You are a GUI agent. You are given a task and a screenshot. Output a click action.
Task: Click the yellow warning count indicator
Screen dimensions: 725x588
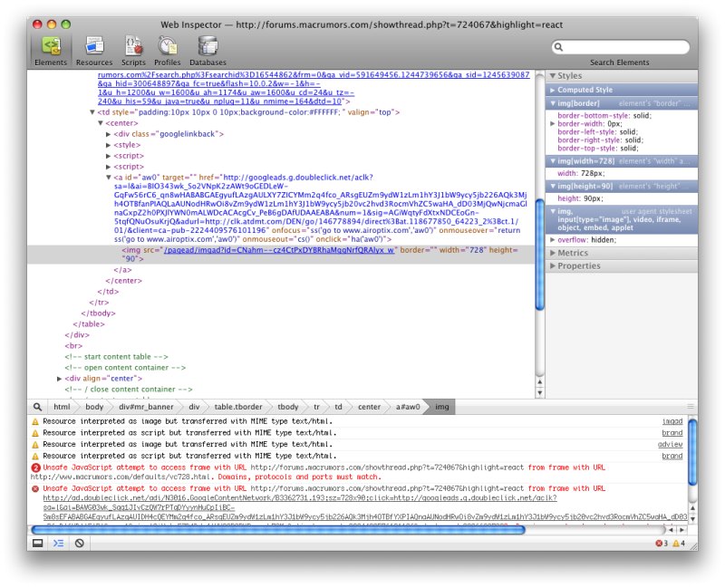pos(679,544)
